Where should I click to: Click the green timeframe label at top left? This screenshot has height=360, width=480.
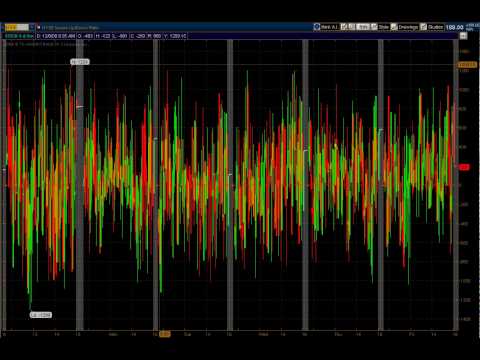pos(19,36)
